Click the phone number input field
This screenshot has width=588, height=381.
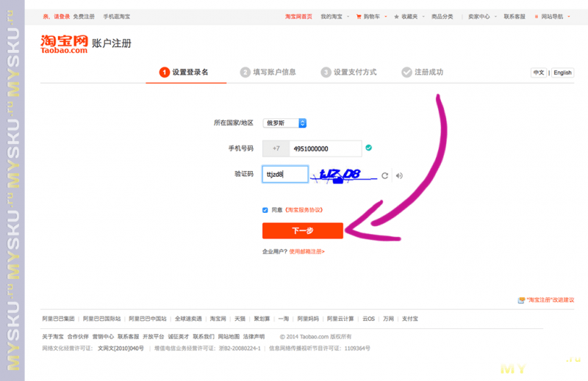click(325, 149)
